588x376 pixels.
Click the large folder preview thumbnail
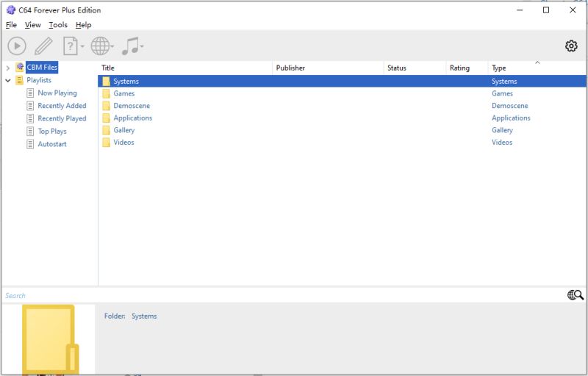[50, 339]
